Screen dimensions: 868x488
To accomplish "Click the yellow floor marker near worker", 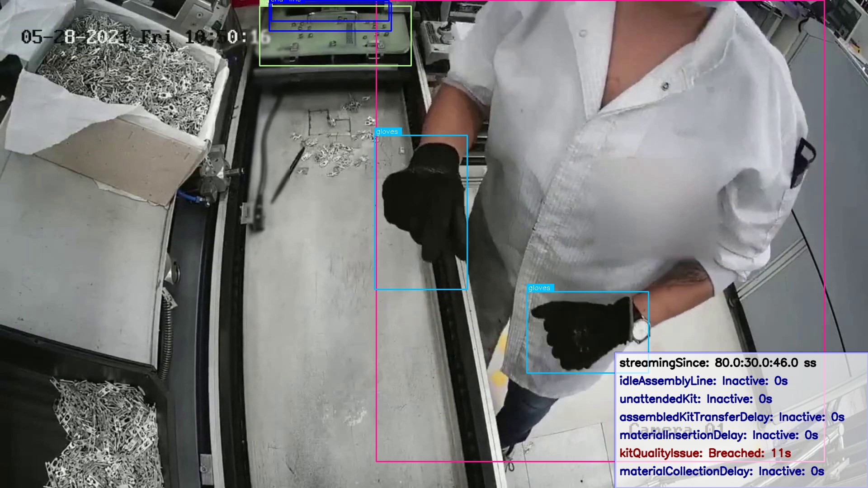I will click(498, 377).
